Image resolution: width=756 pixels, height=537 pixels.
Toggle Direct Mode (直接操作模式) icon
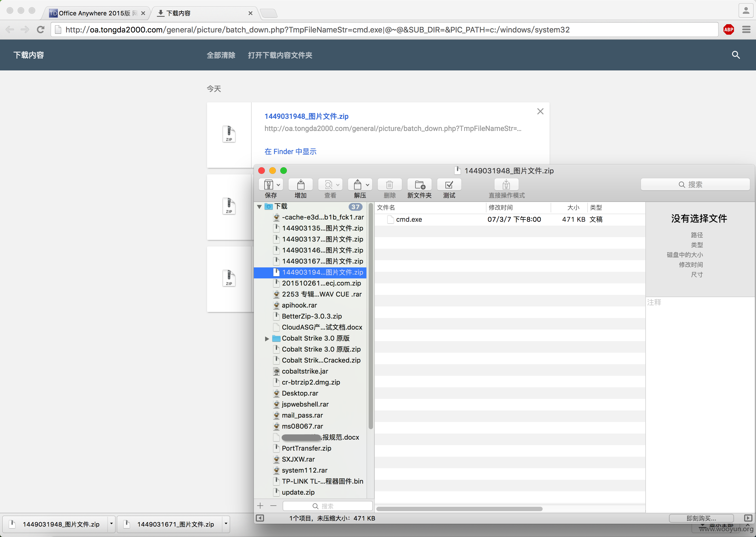tap(506, 185)
